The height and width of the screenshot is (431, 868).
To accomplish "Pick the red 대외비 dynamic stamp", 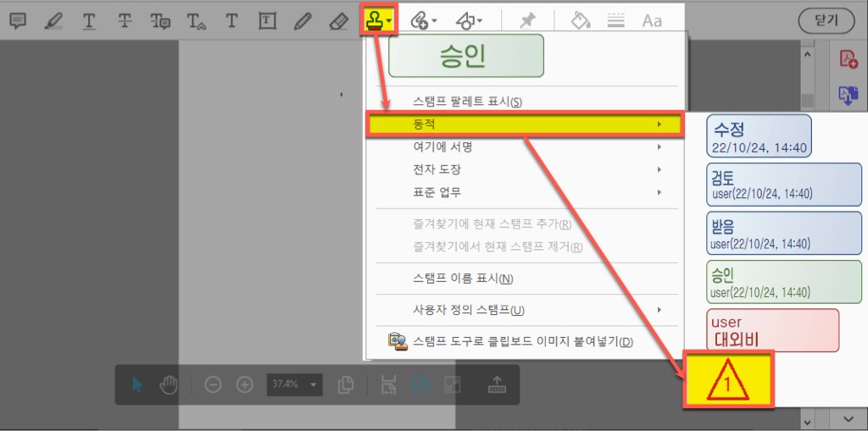I will pos(773,330).
